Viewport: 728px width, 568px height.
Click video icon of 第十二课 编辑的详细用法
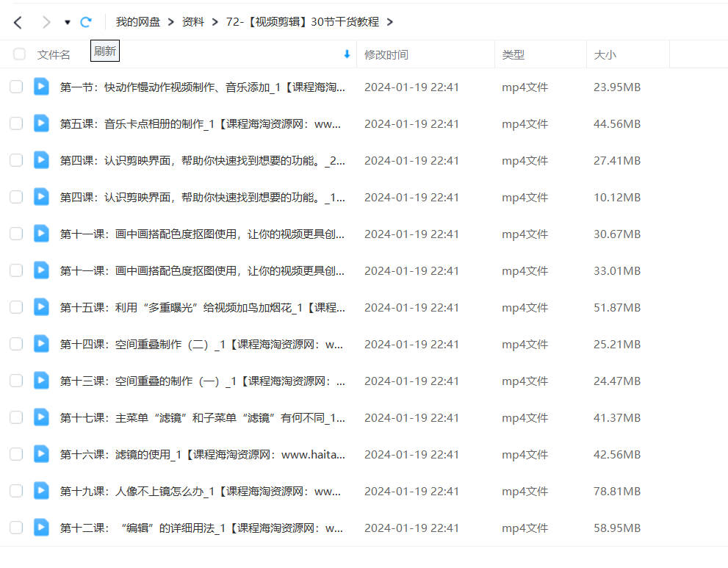point(41,527)
